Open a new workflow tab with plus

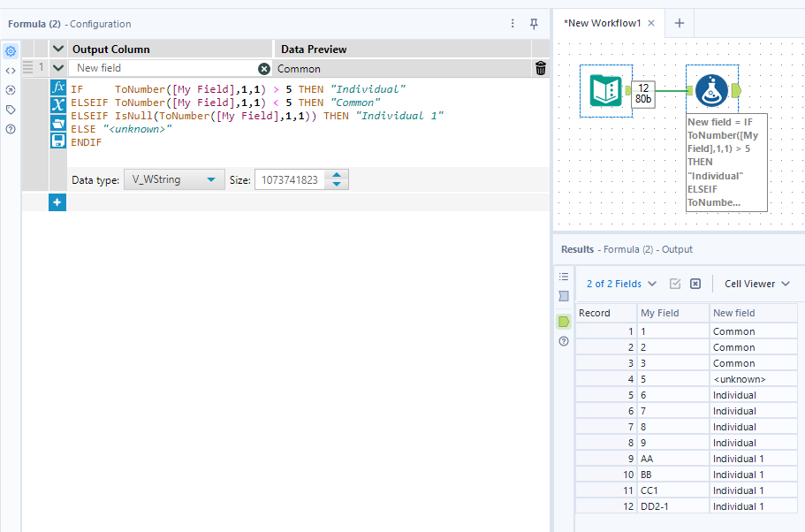(679, 23)
